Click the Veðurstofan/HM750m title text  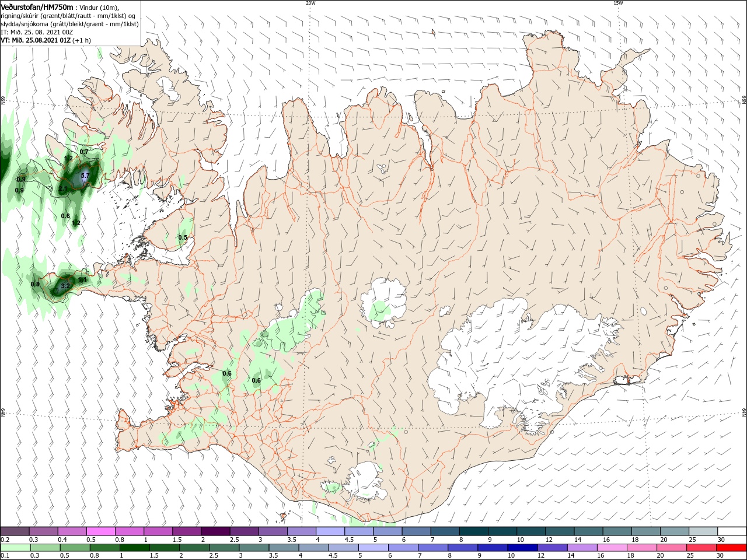coord(37,6)
